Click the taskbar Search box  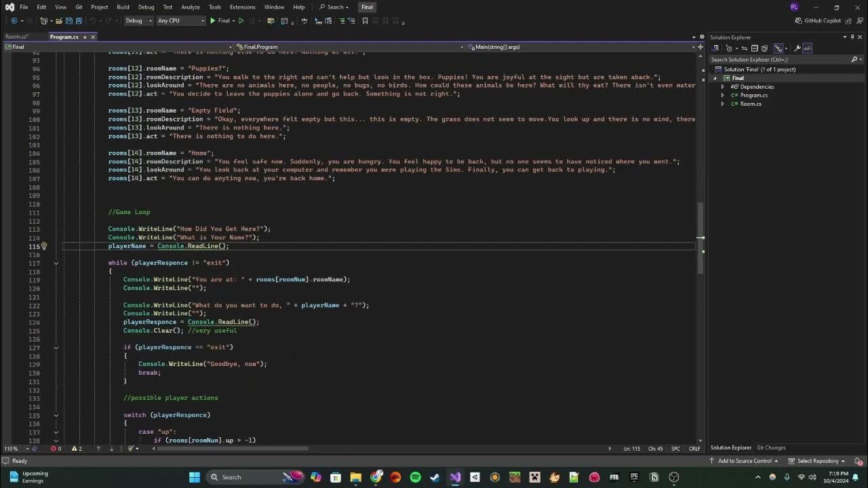[x=254, y=477]
